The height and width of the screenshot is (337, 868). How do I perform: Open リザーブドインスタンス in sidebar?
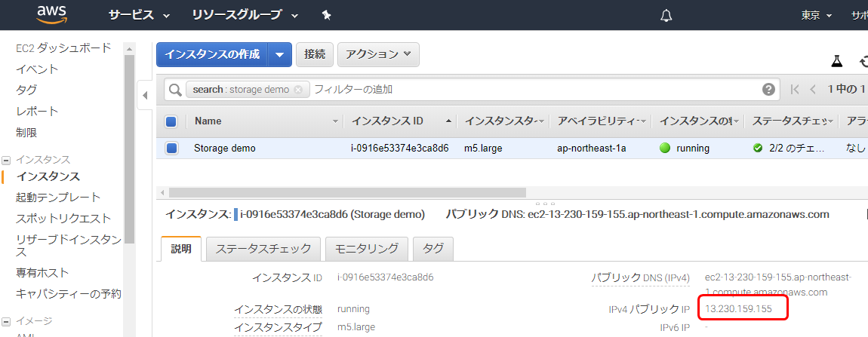(68, 246)
